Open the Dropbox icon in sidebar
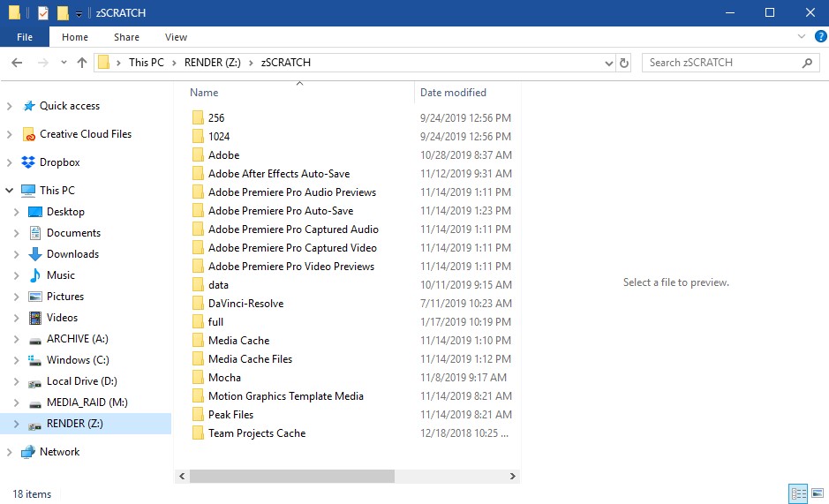This screenshot has height=504, width=829. point(28,162)
